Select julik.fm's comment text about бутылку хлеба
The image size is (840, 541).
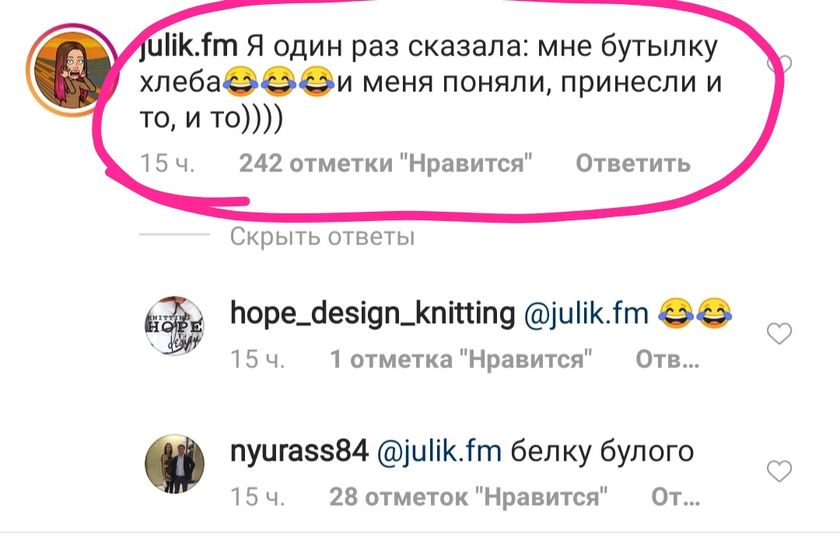click(x=431, y=82)
